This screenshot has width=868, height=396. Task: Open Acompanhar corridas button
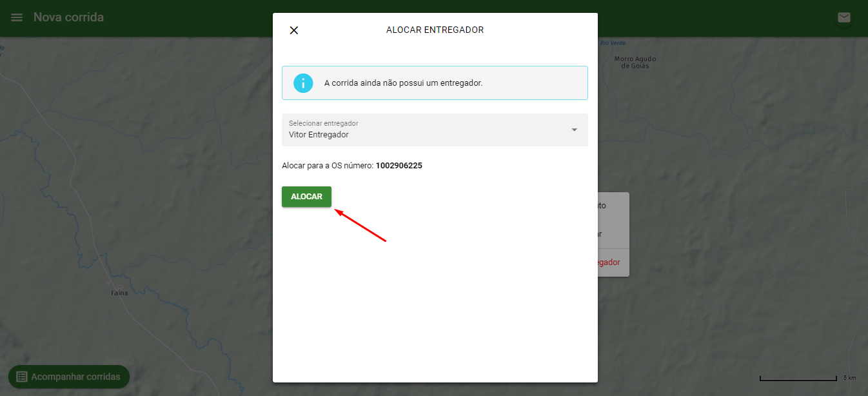coord(68,377)
